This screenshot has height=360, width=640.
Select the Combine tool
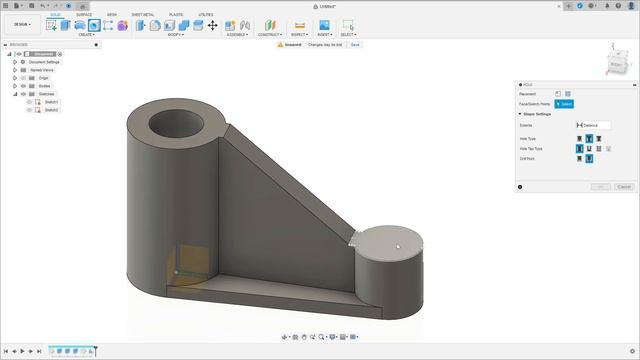(184, 25)
